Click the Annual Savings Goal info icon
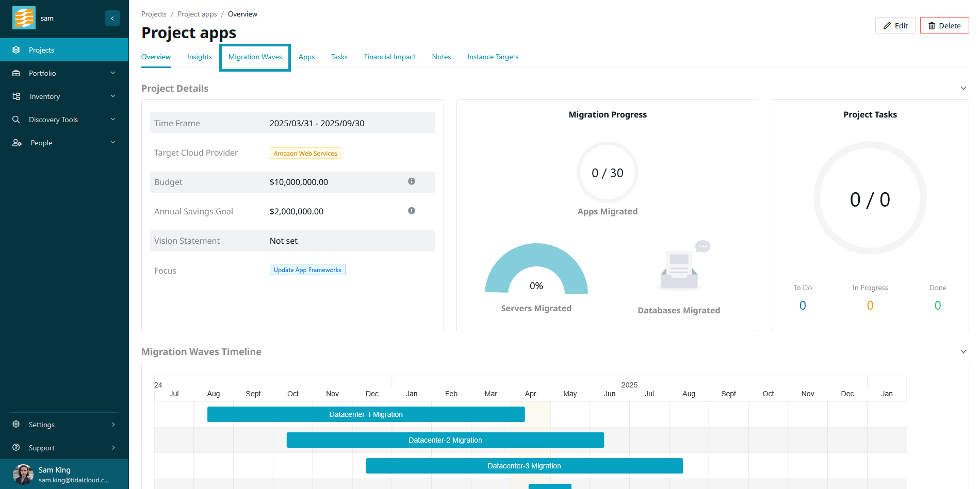 point(411,211)
